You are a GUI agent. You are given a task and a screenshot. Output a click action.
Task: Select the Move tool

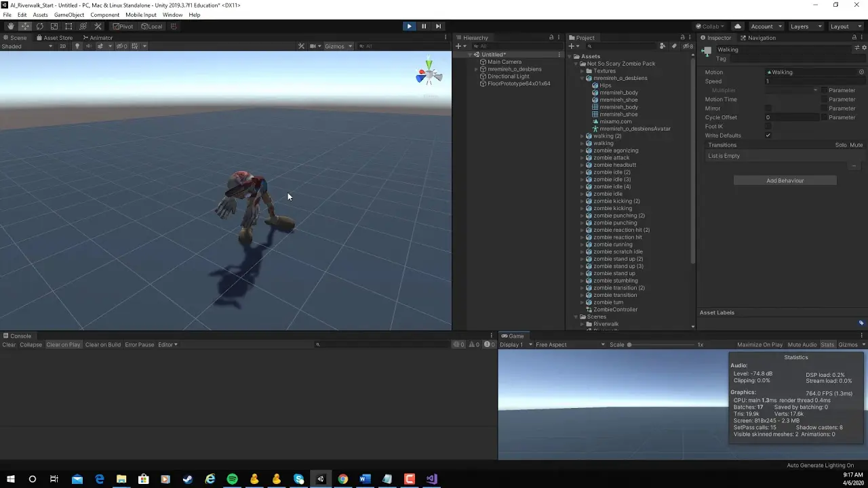tap(24, 26)
